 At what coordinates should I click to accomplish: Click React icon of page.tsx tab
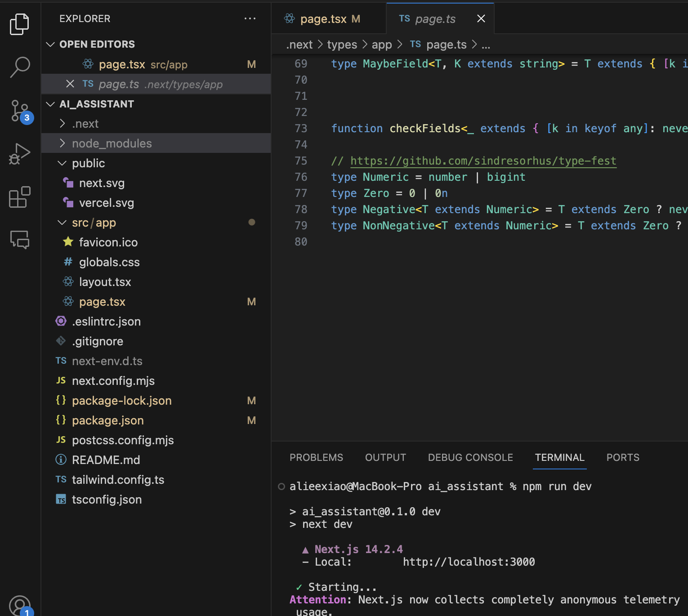coord(290,18)
